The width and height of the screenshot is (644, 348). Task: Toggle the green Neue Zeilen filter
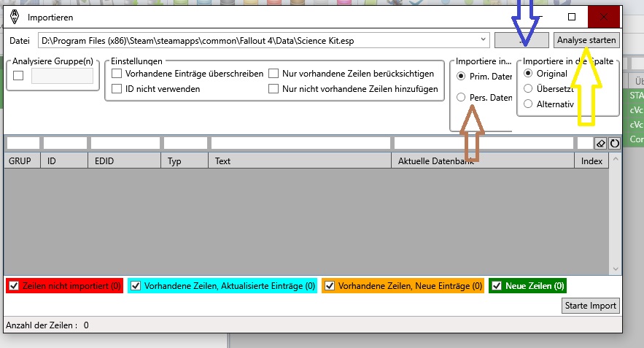click(497, 286)
